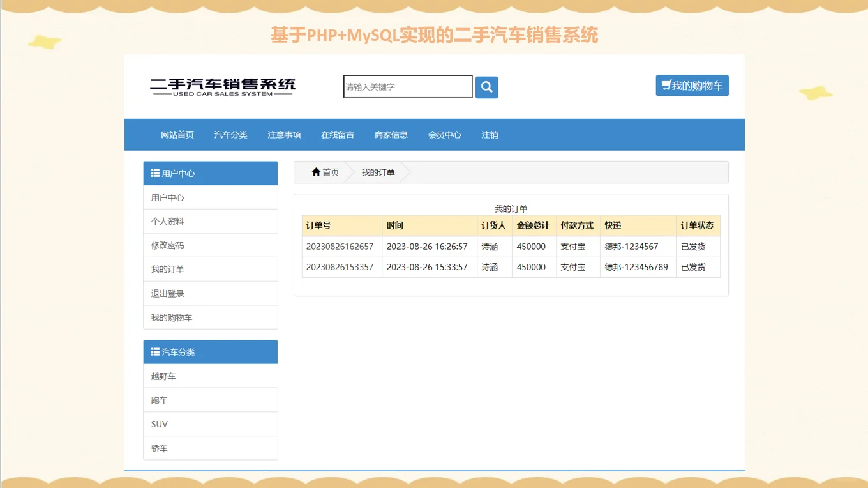The width and height of the screenshot is (868, 488).
Task: Open the 在线留言 page
Action: (337, 135)
